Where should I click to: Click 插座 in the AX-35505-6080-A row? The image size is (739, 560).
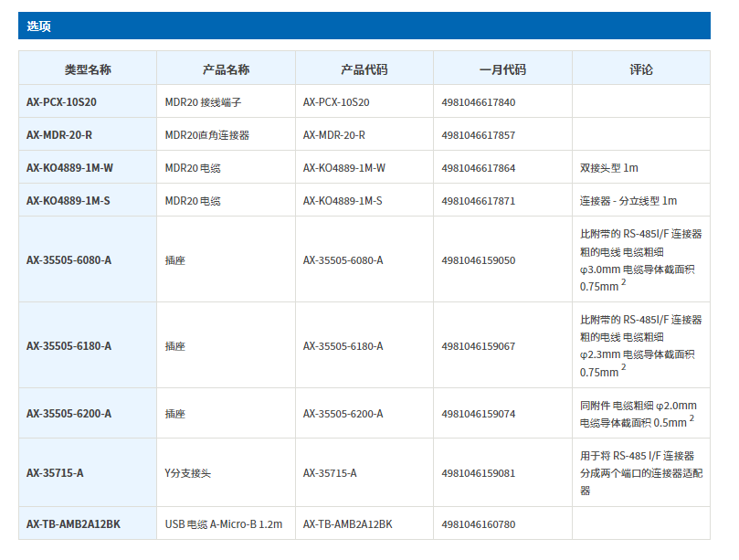coord(174,260)
